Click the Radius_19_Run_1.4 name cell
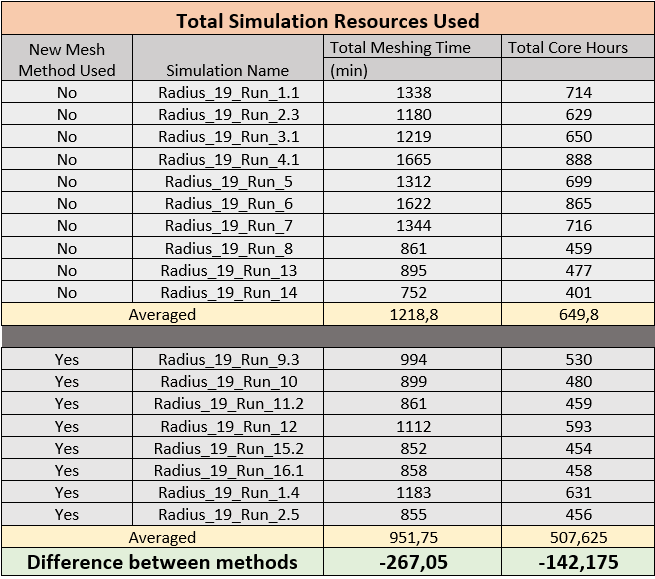The height and width of the screenshot is (579, 655). [x=228, y=493]
